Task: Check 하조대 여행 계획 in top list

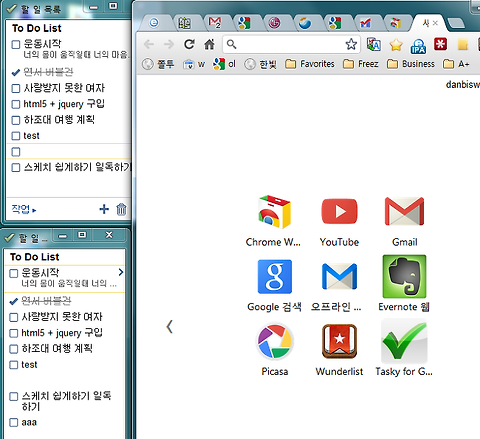Action: (16, 120)
